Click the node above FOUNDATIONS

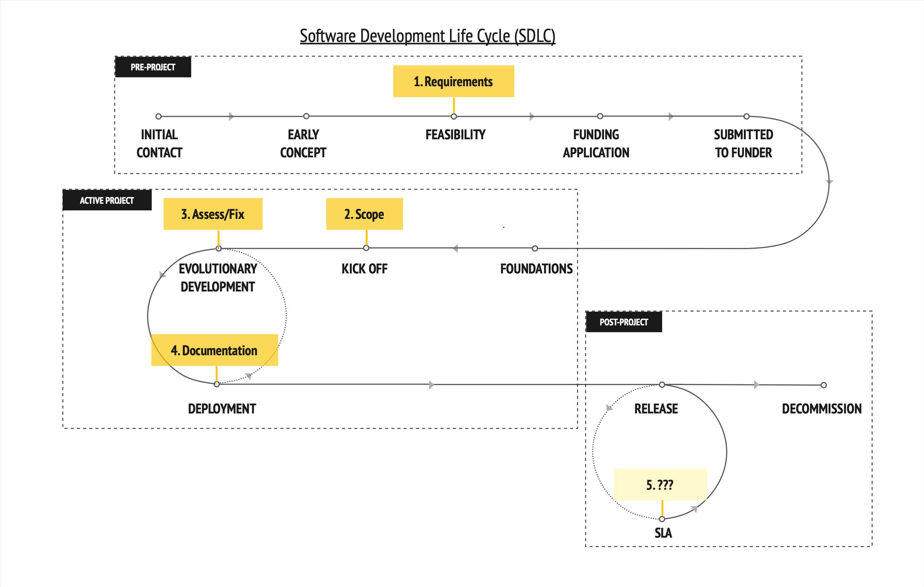(535, 248)
